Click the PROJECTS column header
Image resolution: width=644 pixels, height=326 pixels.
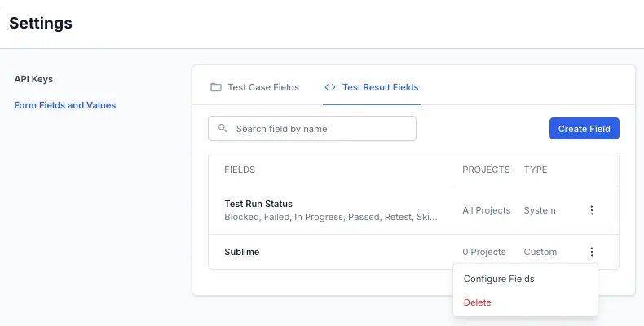tap(486, 170)
